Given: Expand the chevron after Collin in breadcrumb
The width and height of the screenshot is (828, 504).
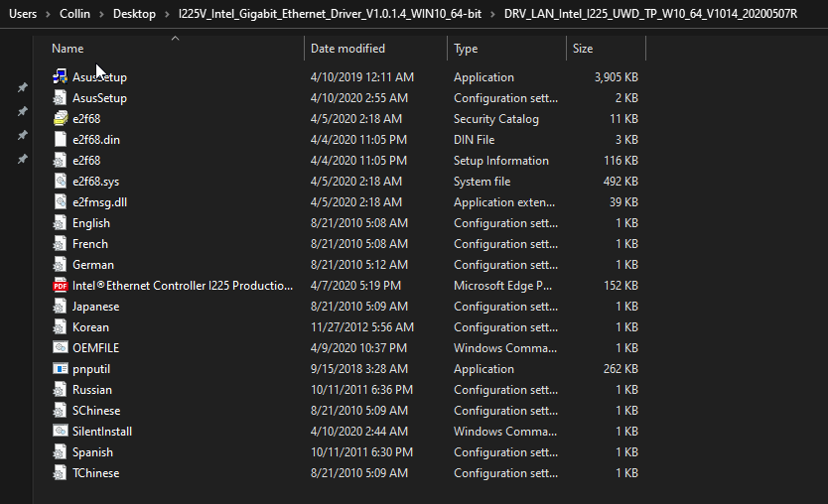Looking at the screenshot, I should 101,14.
